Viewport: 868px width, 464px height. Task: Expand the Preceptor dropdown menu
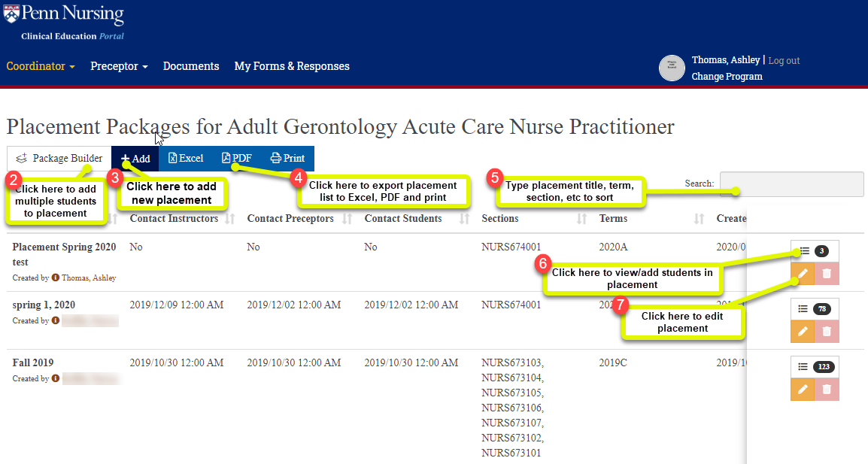[119, 66]
